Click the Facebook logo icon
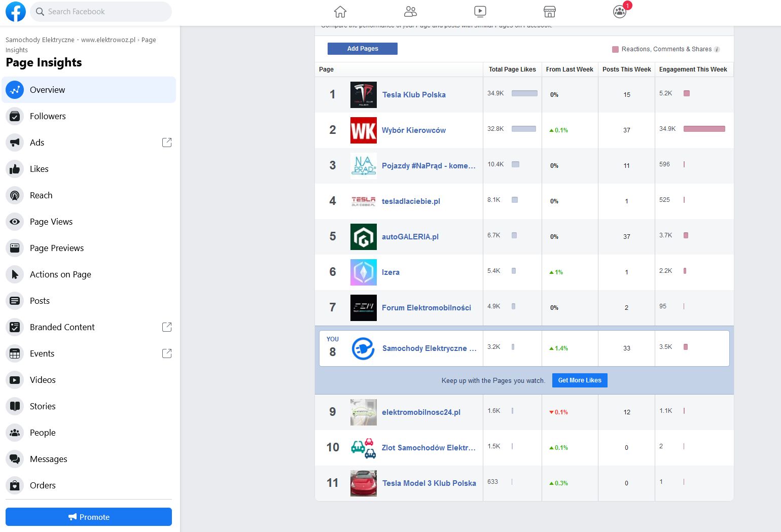 (16, 12)
